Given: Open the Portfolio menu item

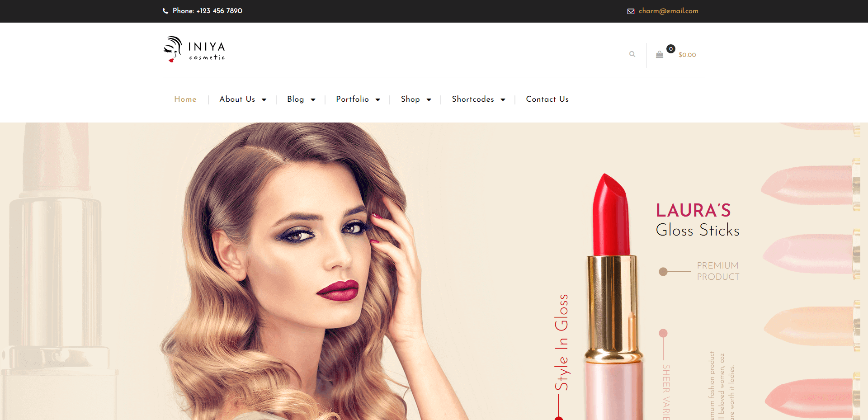Looking at the screenshot, I should 353,99.
